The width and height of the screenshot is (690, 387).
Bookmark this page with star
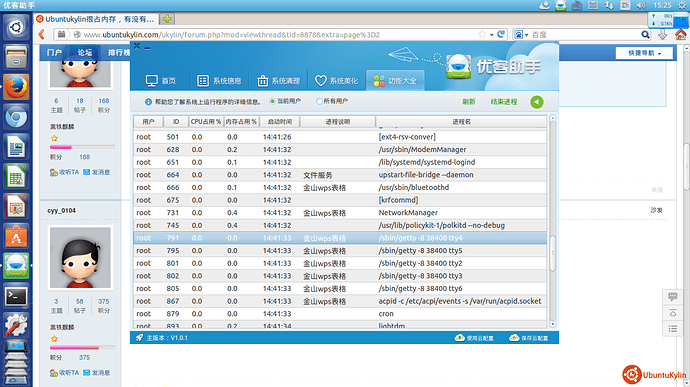click(482, 34)
